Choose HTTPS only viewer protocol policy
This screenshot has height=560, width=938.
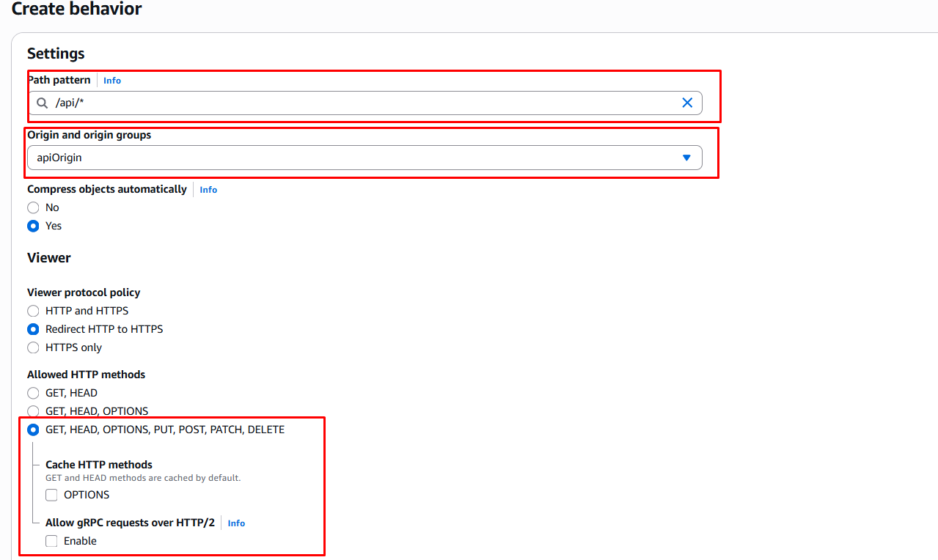point(33,348)
